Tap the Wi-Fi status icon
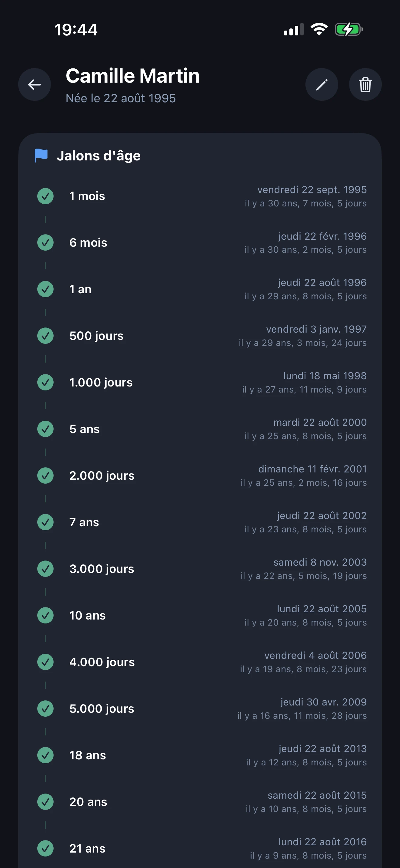The width and height of the screenshot is (400, 868). [x=319, y=30]
